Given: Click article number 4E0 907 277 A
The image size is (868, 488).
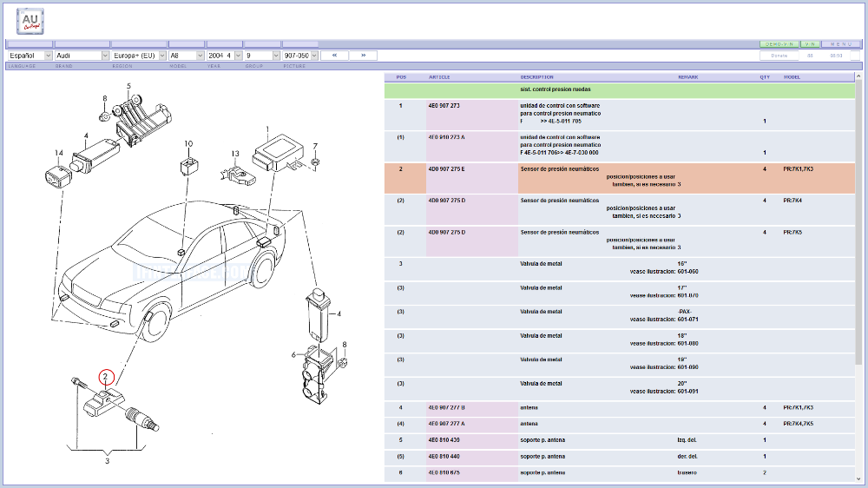Looking at the screenshot, I should click(447, 424).
